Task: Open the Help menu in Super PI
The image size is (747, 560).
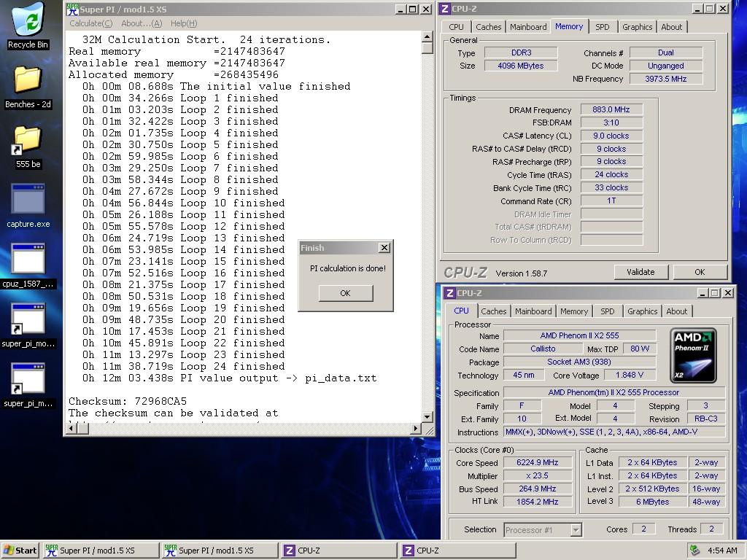Action: tap(183, 23)
